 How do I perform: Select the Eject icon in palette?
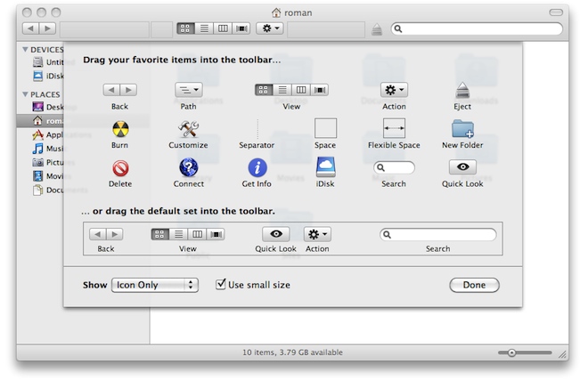[x=462, y=91]
